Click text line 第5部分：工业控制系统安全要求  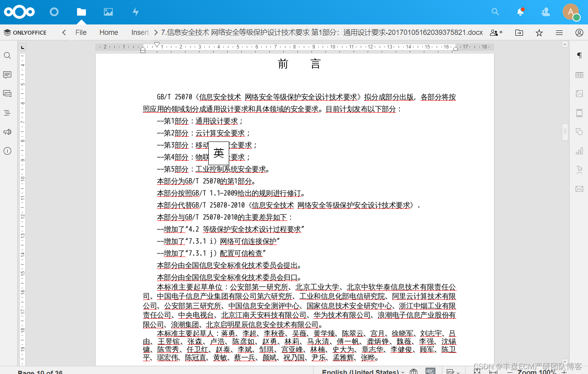213,169
